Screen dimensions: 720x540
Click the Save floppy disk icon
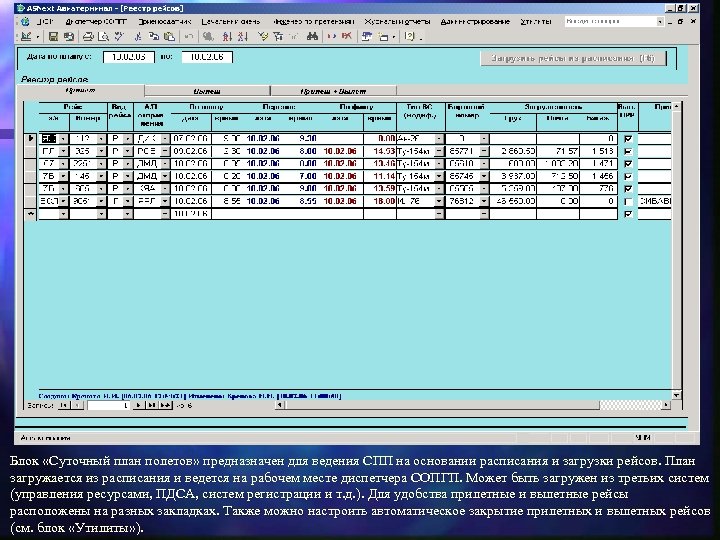[x=53, y=36]
